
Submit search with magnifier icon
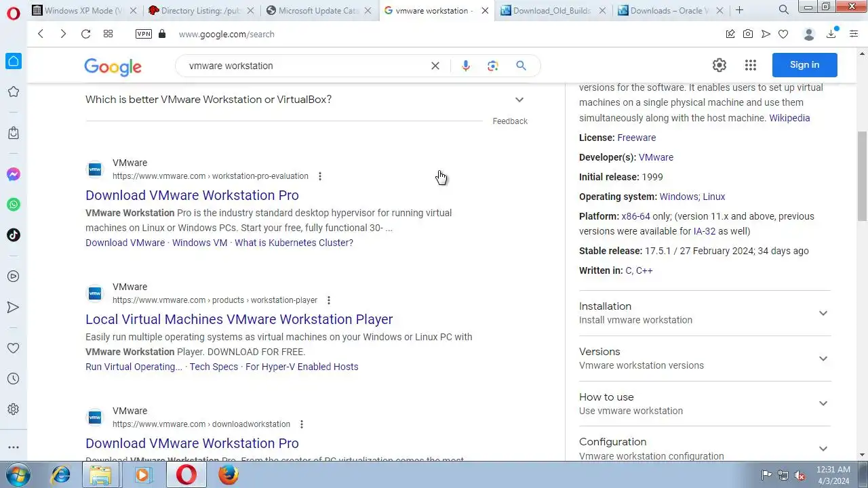pyautogui.click(x=521, y=66)
